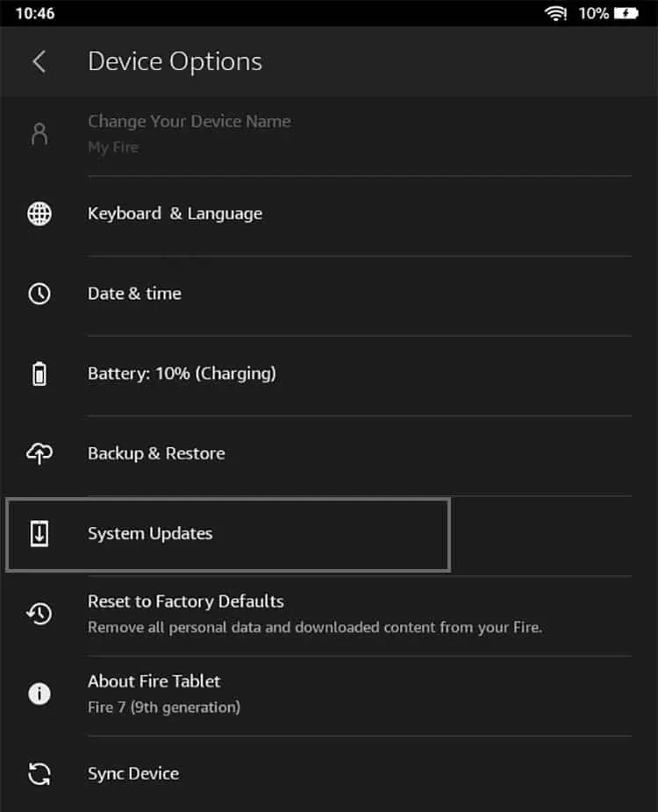Open Change Your Device Name
The width and height of the screenshot is (658, 812).
click(x=329, y=135)
